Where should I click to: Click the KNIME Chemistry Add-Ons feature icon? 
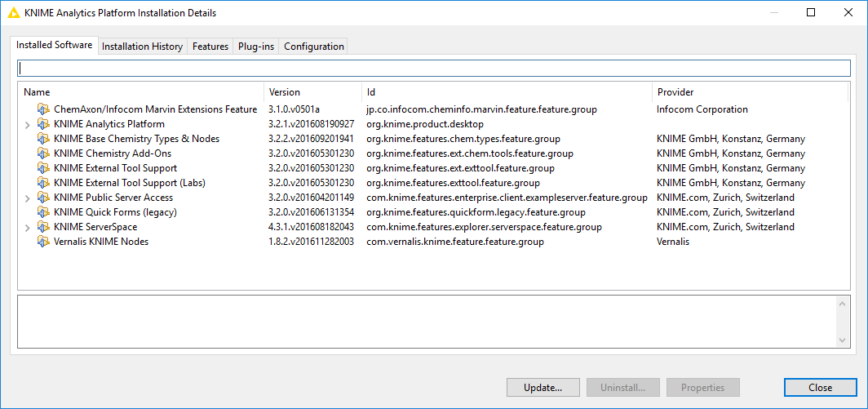(x=43, y=153)
